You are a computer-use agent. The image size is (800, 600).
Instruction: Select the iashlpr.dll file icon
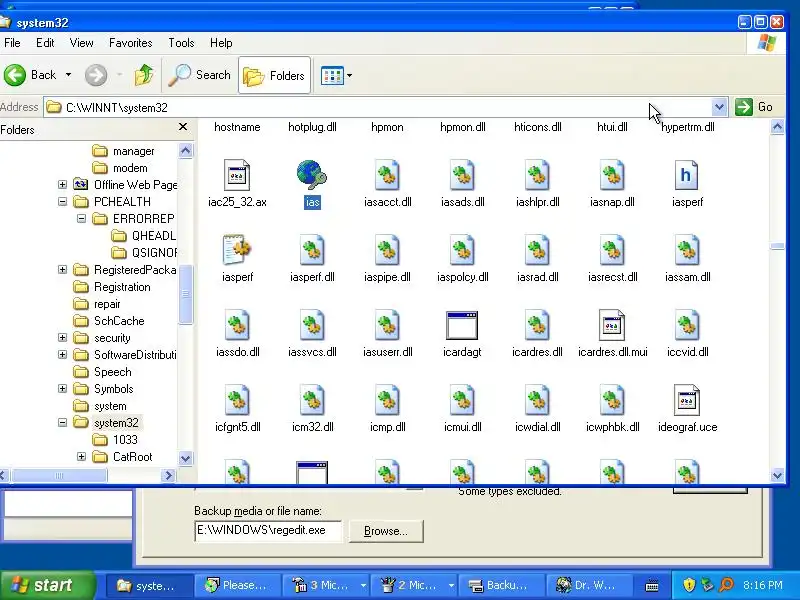pyautogui.click(x=537, y=175)
